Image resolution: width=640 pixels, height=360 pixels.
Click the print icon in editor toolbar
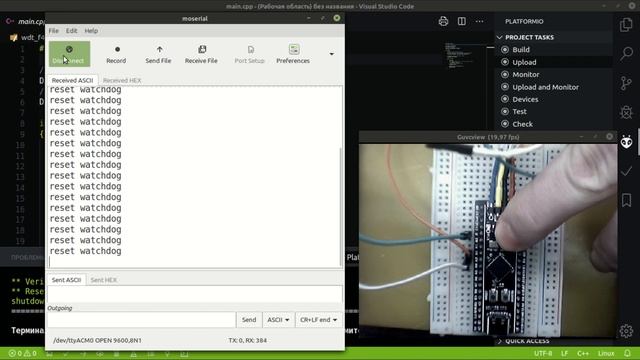(x=443, y=21)
